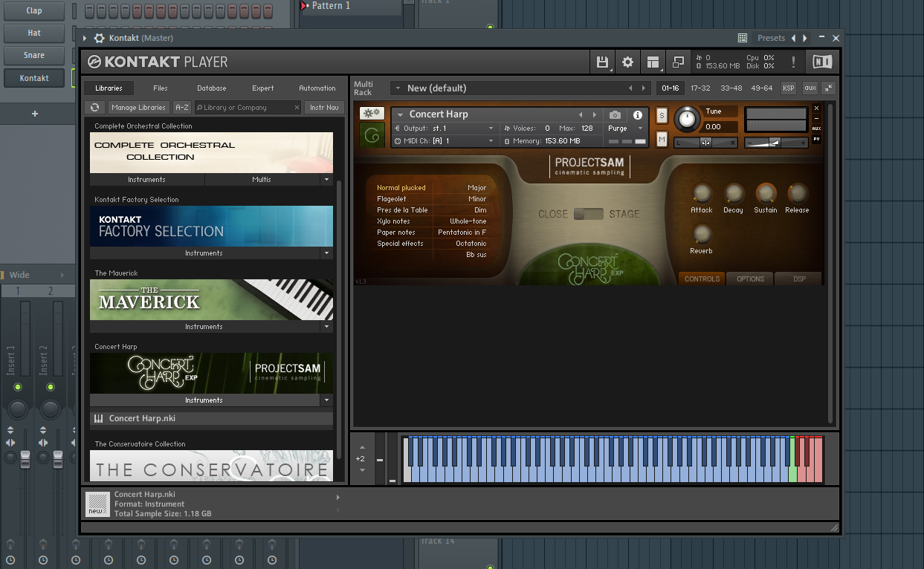924x569 pixels.
Task: Expand Kontakt Factory Selection library options arrow
Action: click(x=326, y=253)
